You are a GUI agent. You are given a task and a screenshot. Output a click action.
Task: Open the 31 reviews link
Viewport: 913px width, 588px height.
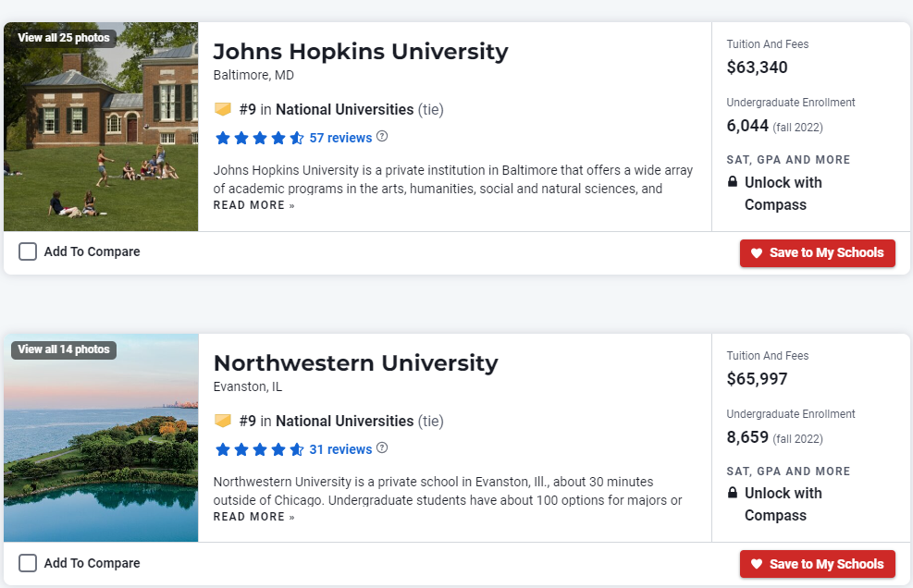(x=340, y=449)
